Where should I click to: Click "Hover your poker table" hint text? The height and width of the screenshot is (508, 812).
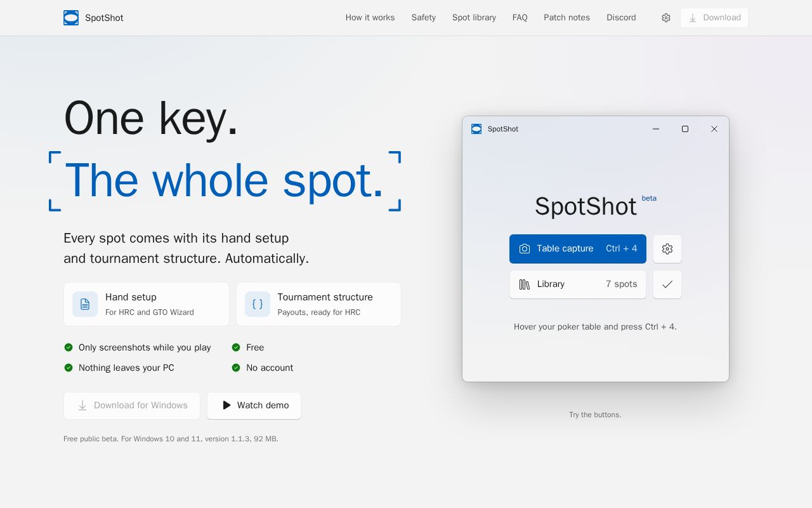click(595, 327)
